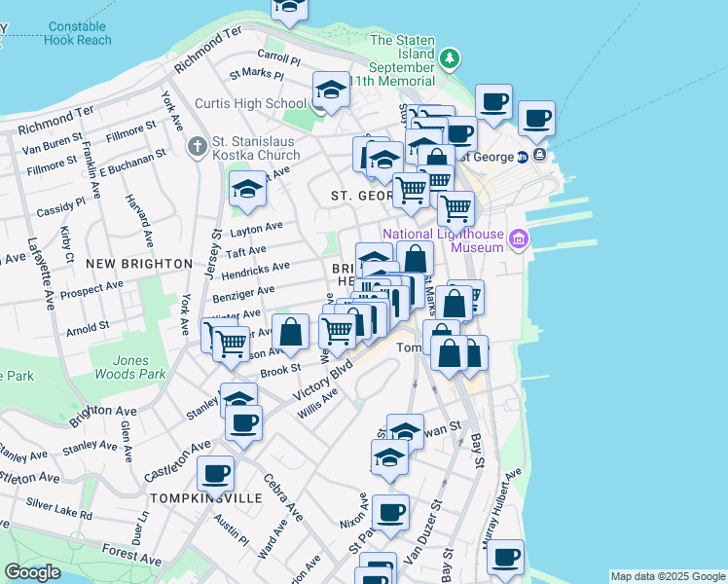Click the National Lighthouse Museum label
Image resolution: width=728 pixels, height=584 pixels.
point(443,240)
